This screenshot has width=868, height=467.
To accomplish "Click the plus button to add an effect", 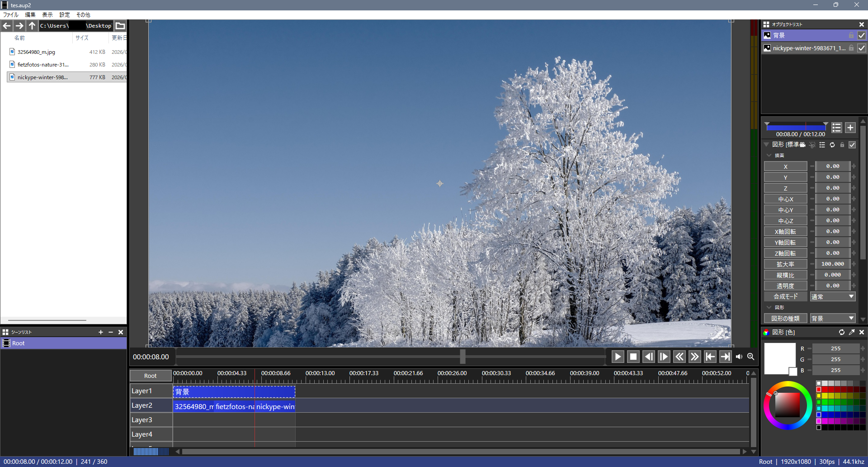I will click(850, 128).
